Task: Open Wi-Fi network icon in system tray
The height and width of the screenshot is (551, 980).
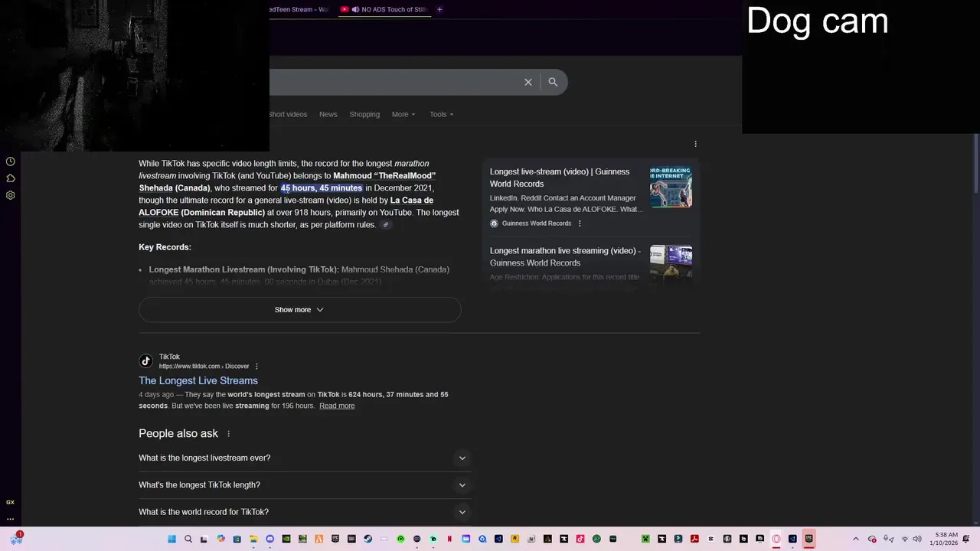Action: tap(905, 539)
